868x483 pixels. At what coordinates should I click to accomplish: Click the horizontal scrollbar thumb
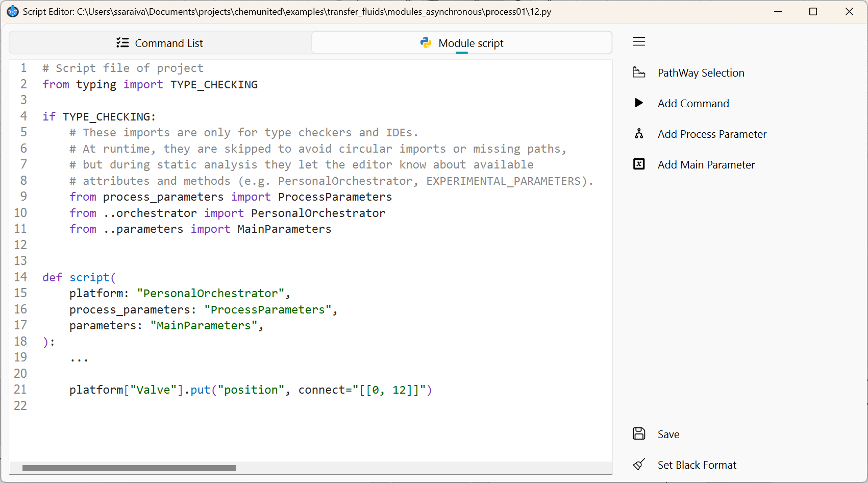tap(129, 468)
